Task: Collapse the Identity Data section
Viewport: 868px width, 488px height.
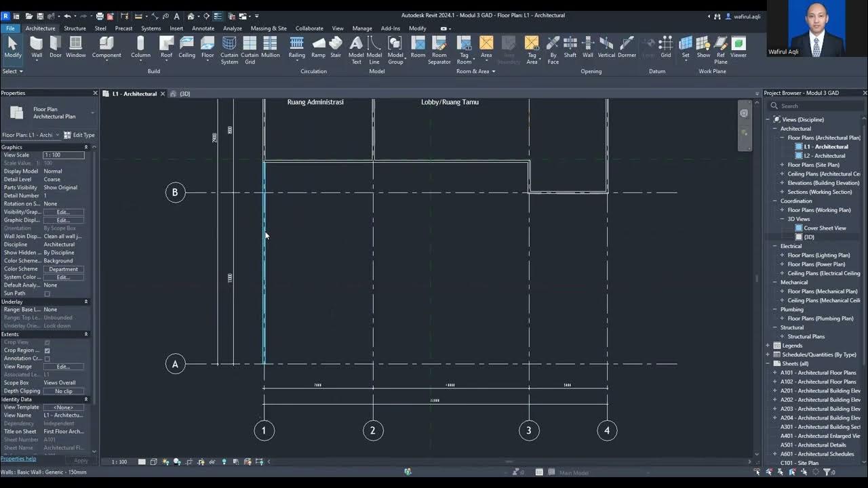Action: pyautogui.click(x=86, y=399)
